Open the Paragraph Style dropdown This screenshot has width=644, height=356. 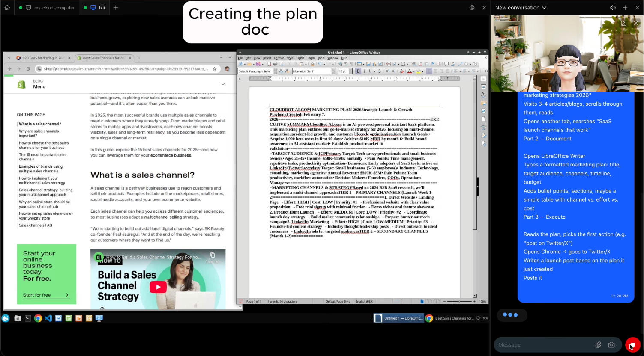(x=275, y=71)
